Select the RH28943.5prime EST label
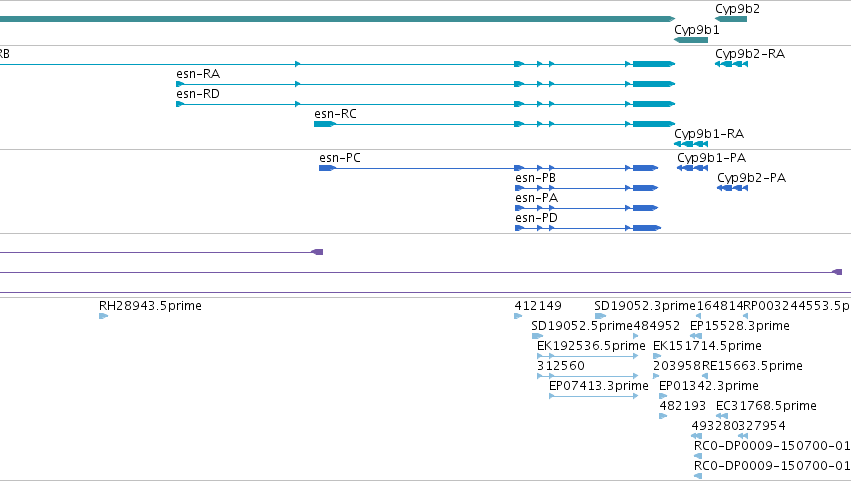This screenshot has height=481, width=851. pos(150,306)
